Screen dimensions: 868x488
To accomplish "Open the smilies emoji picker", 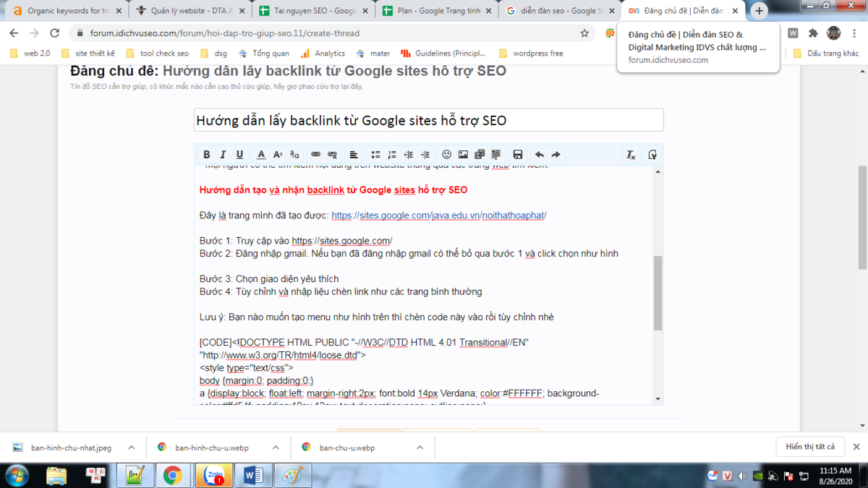I will (446, 155).
